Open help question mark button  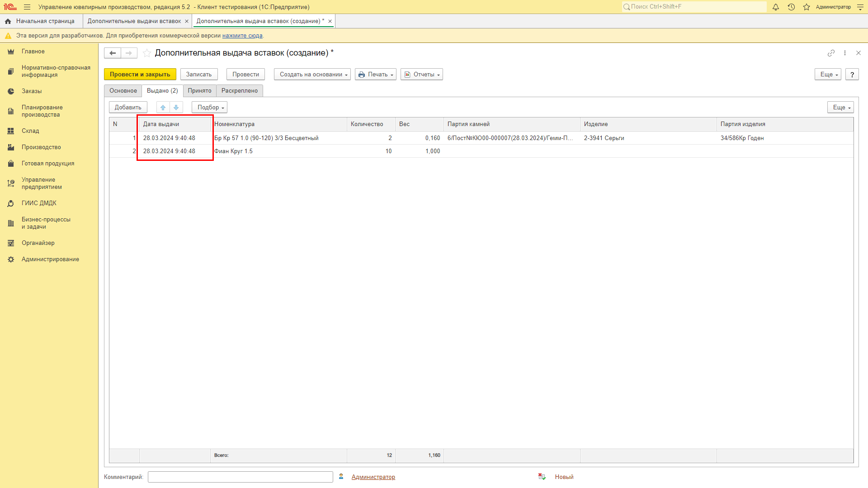coord(852,75)
